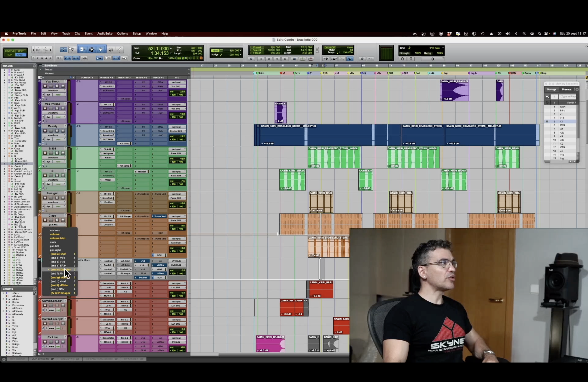Click Manage in Memory Locations window

click(551, 89)
